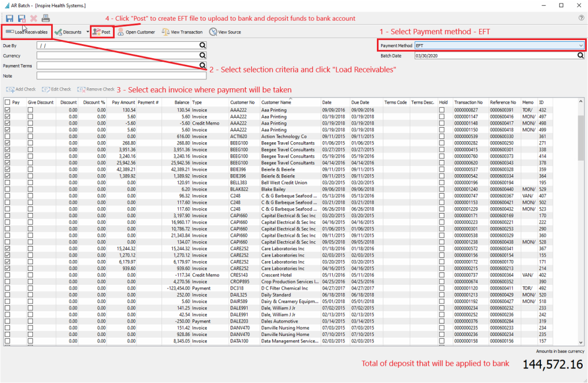588x383 pixels.
Task: Click the View Transaction icon
Action: pyautogui.click(x=183, y=32)
